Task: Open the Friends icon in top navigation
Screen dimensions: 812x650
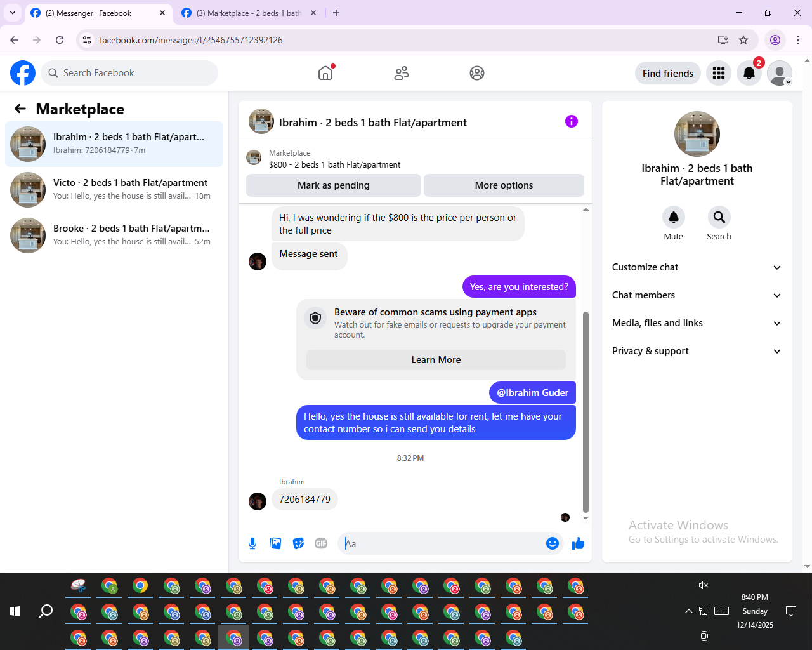Action: pyautogui.click(x=402, y=73)
